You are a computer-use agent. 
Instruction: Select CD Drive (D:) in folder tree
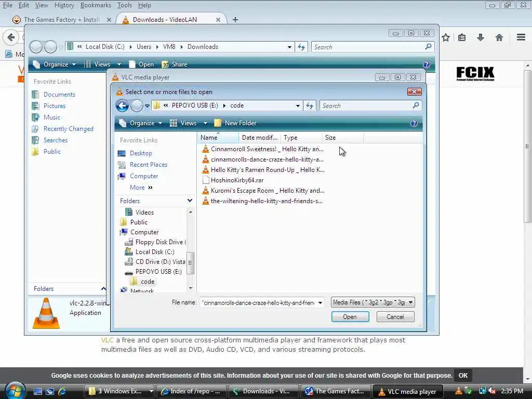[x=155, y=262]
